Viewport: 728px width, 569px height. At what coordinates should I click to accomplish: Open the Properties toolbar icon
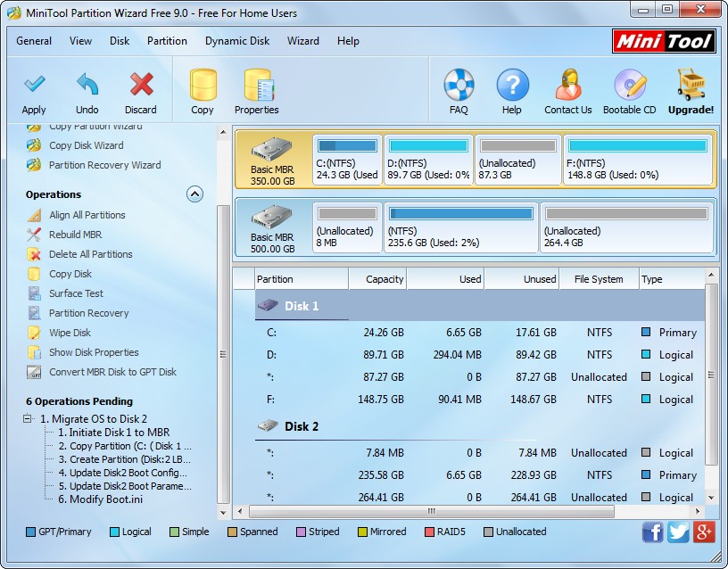pos(259,85)
